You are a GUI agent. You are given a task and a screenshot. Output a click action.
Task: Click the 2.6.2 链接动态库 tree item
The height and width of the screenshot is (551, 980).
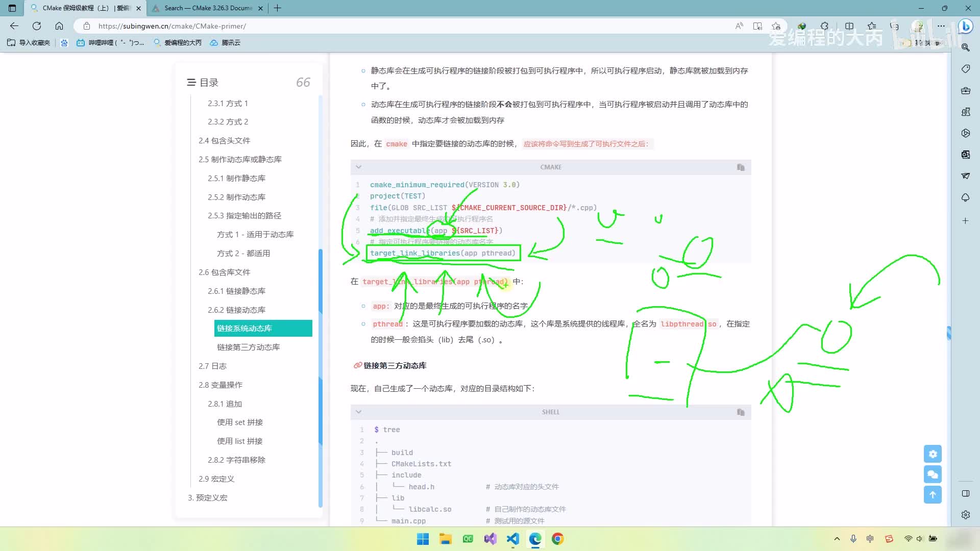(x=236, y=310)
